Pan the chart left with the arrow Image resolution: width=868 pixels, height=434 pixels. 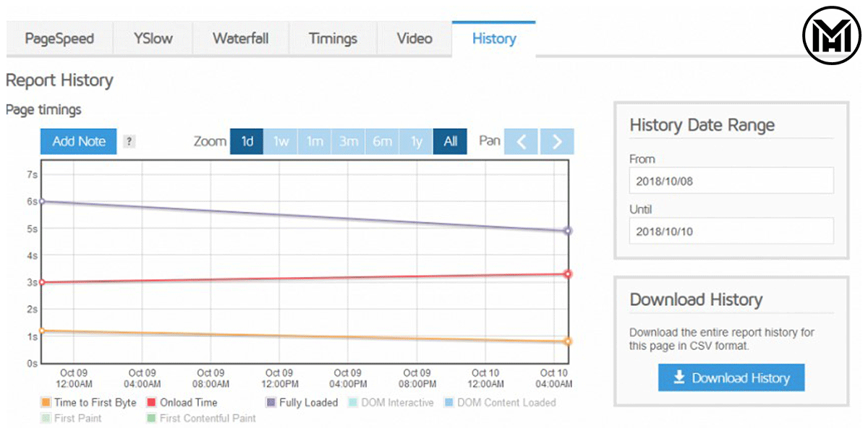point(521,142)
